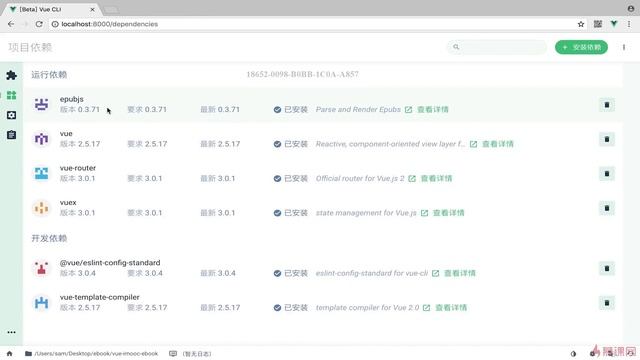Install a new dependency with green button
The image size is (640, 360).
pyautogui.click(x=581, y=47)
